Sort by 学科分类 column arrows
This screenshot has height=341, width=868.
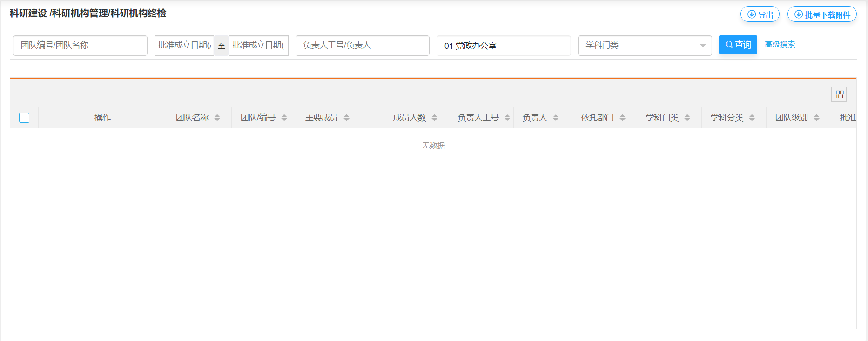click(x=752, y=118)
